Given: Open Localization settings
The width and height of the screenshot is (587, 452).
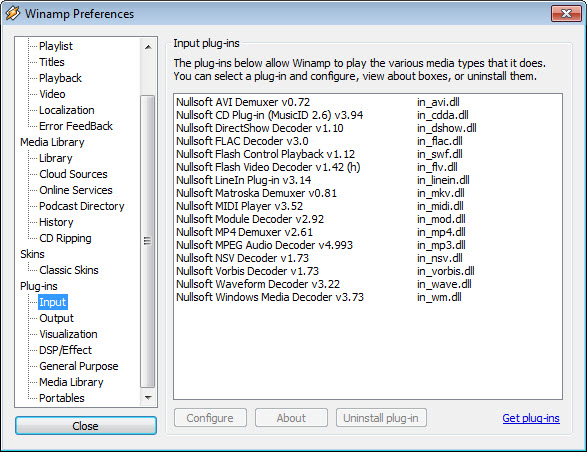Looking at the screenshot, I should point(67,110).
